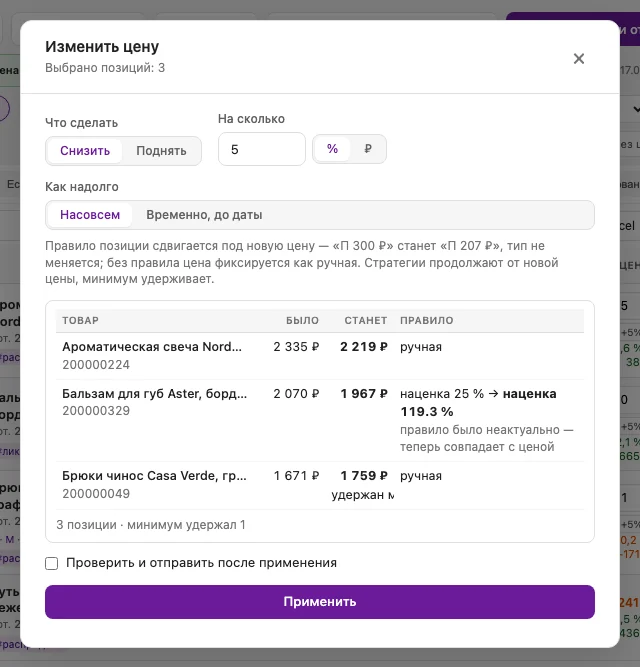Screen dimensions: 640x667
Task: Enable Проверить и отправить после применения checkbox
Action: point(51,563)
